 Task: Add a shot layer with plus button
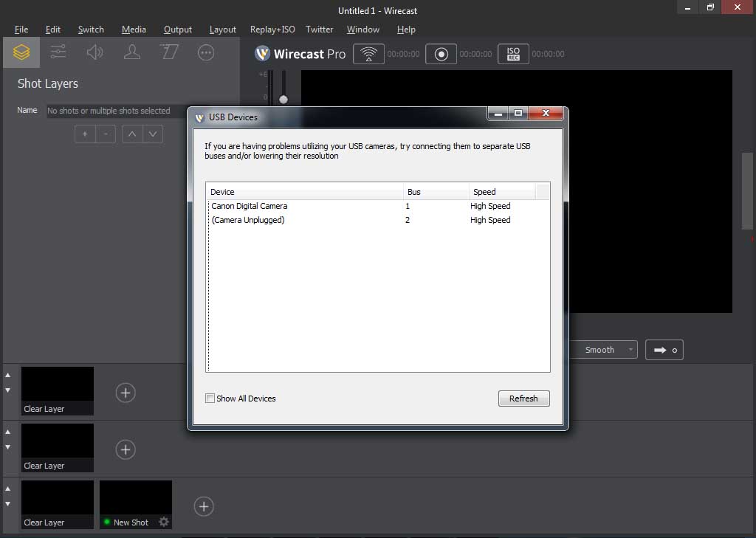coord(85,134)
